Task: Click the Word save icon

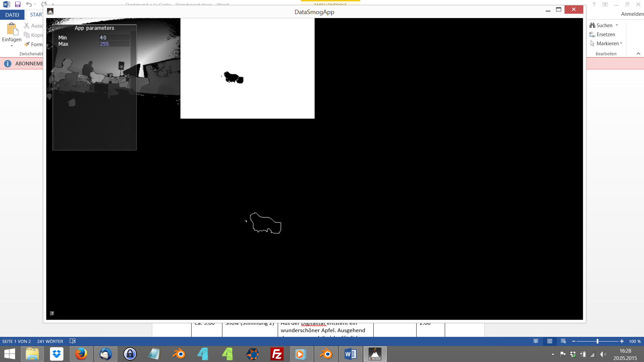Action: coord(18,4)
